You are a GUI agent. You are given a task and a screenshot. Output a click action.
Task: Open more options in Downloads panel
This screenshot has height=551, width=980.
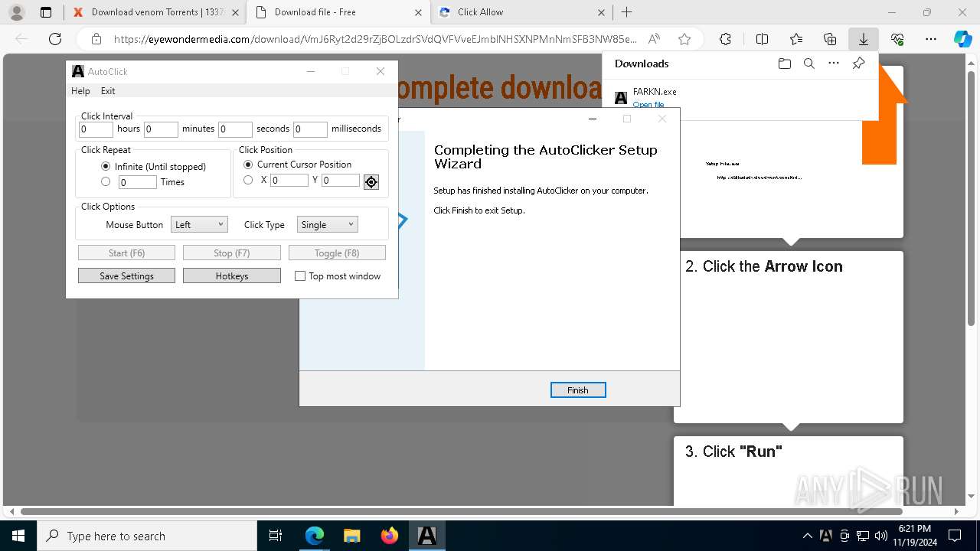point(834,64)
